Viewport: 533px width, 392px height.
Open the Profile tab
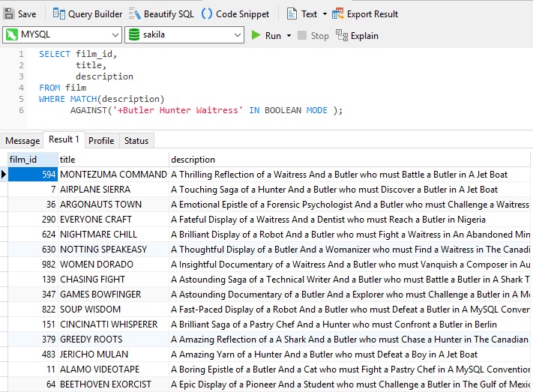coord(101,141)
